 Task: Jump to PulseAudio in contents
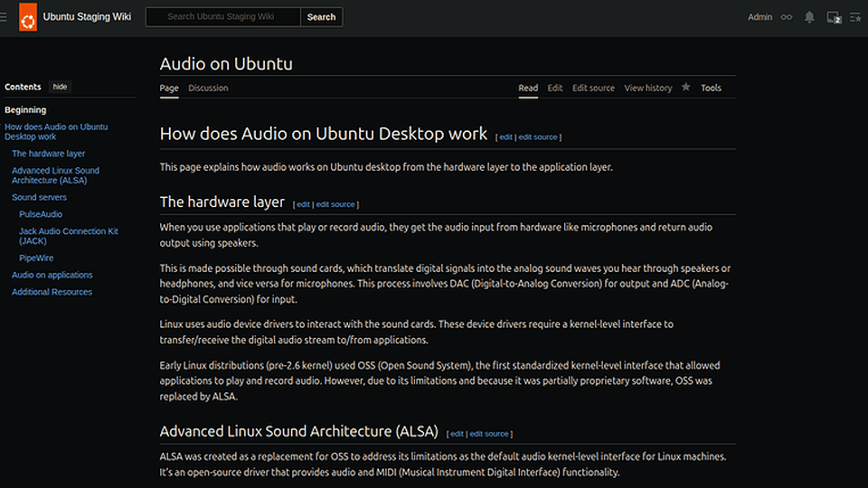pyautogui.click(x=41, y=214)
